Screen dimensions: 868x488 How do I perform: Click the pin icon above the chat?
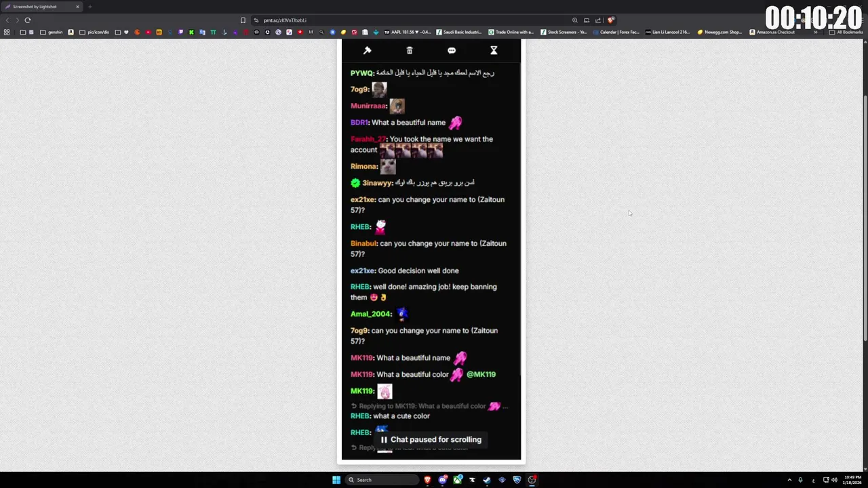point(367,50)
